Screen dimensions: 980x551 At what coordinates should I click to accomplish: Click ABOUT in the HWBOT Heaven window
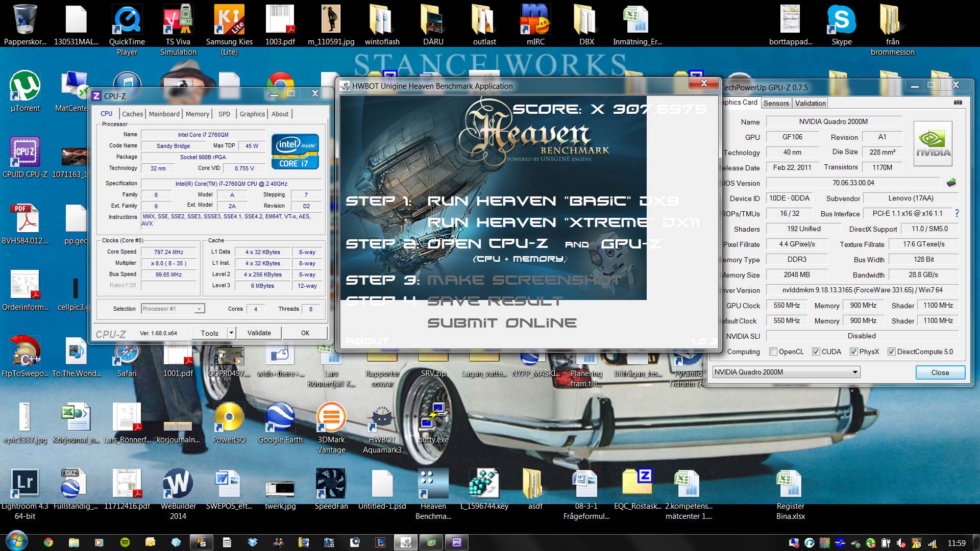coord(367,341)
